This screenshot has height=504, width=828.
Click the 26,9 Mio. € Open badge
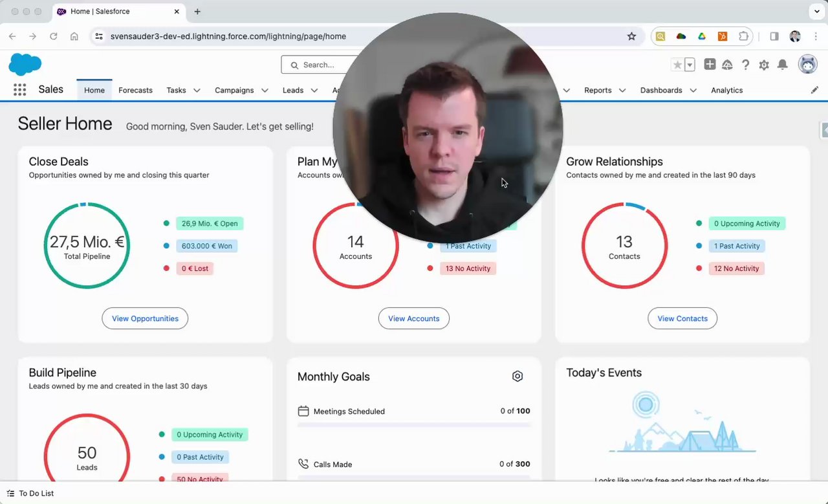pyautogui.click(x=210, y=223)
